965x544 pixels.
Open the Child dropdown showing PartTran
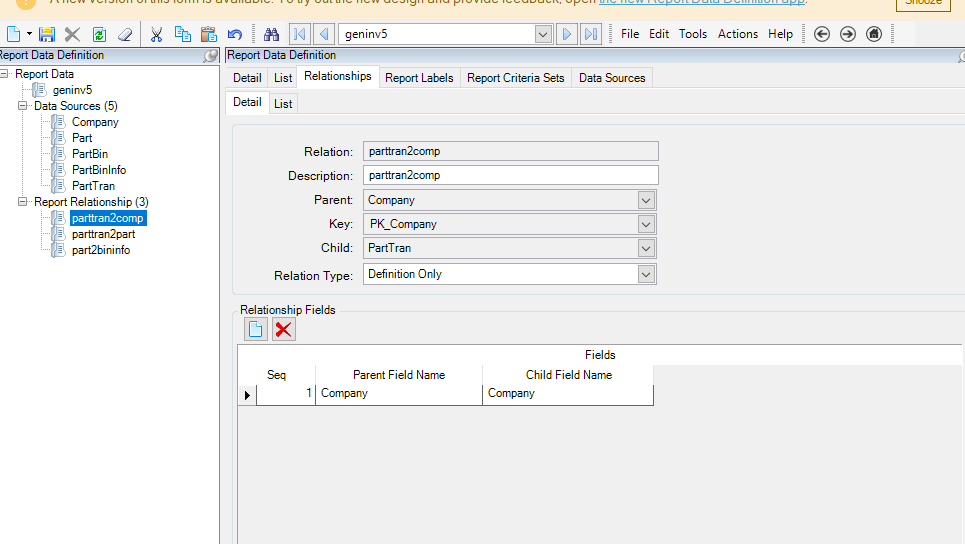pos(646,249)
